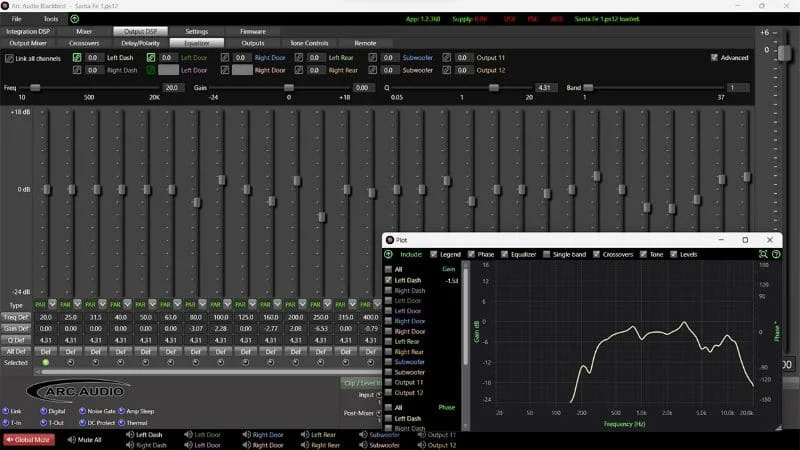Open filter Type dropdown for 31.5 Hz band

(103, 304)
